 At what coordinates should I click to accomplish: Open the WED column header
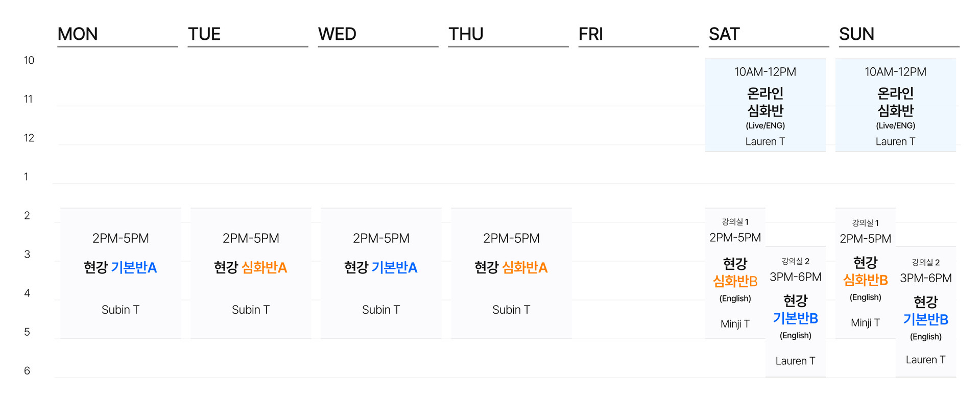[337, 34]
